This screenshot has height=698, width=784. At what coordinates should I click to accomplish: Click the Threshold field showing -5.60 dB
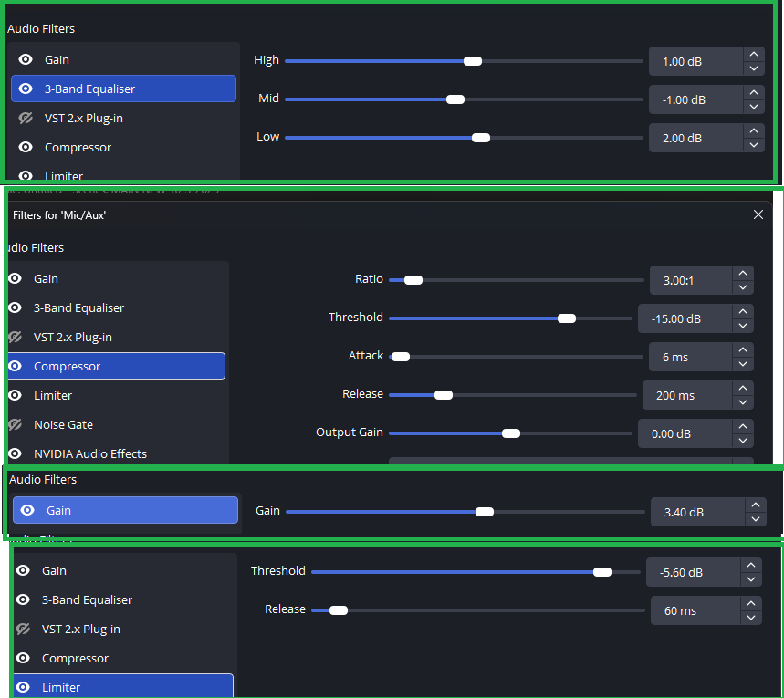coord(694,572)
